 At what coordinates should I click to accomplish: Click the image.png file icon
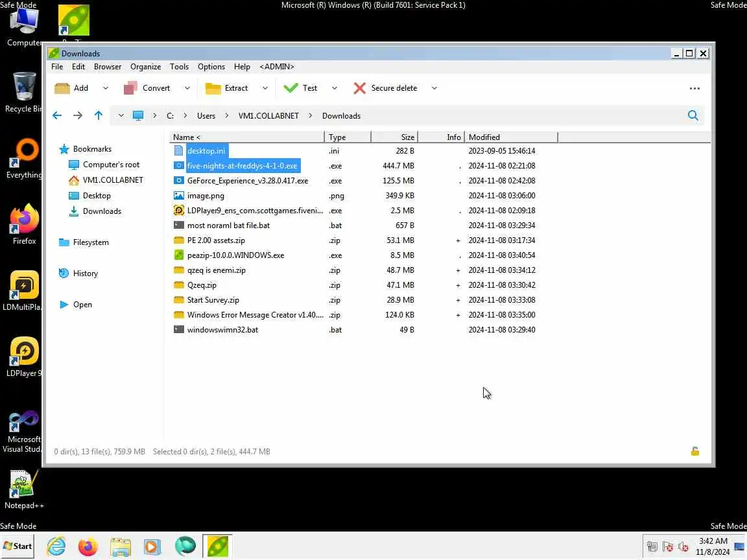click(x=179, y=196)
